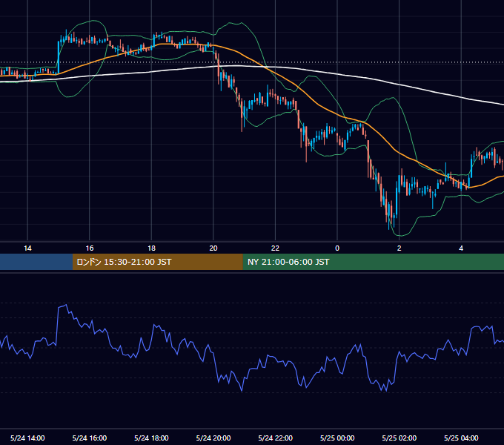Click the 5/25 04:00 timestamp on the lower axis
This screenshot has width=504, height=445.
click(461, 438)
